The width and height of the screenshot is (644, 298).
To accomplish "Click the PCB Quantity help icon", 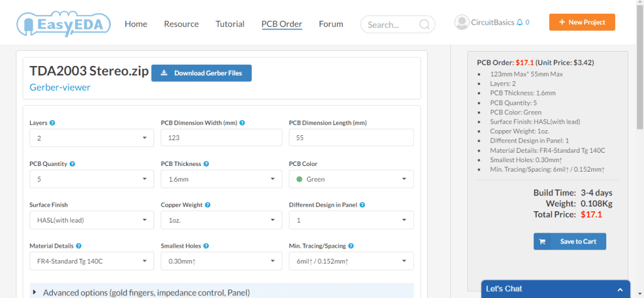I will 72,164.
